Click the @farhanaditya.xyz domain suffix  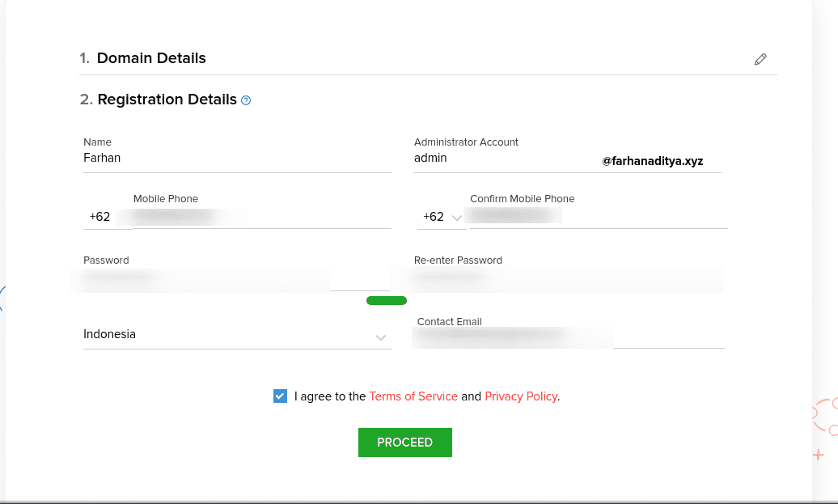pos(652,161)
